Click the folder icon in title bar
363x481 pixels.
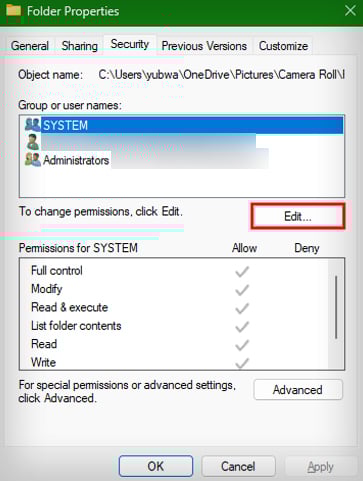(x=14, y=11)
